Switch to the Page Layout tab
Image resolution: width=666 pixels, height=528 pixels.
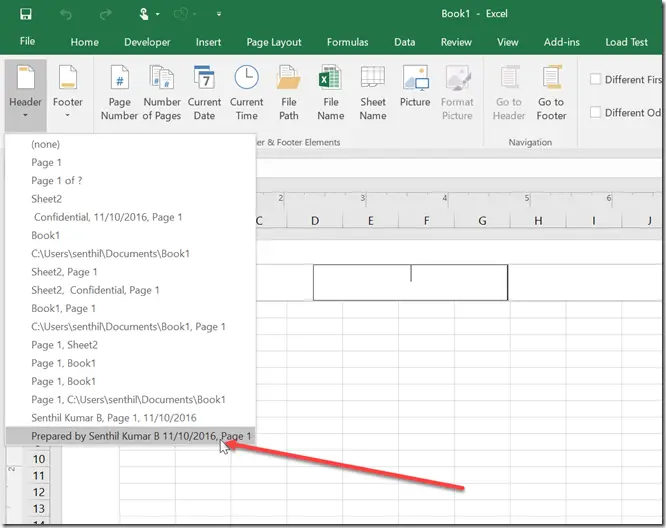274,42
